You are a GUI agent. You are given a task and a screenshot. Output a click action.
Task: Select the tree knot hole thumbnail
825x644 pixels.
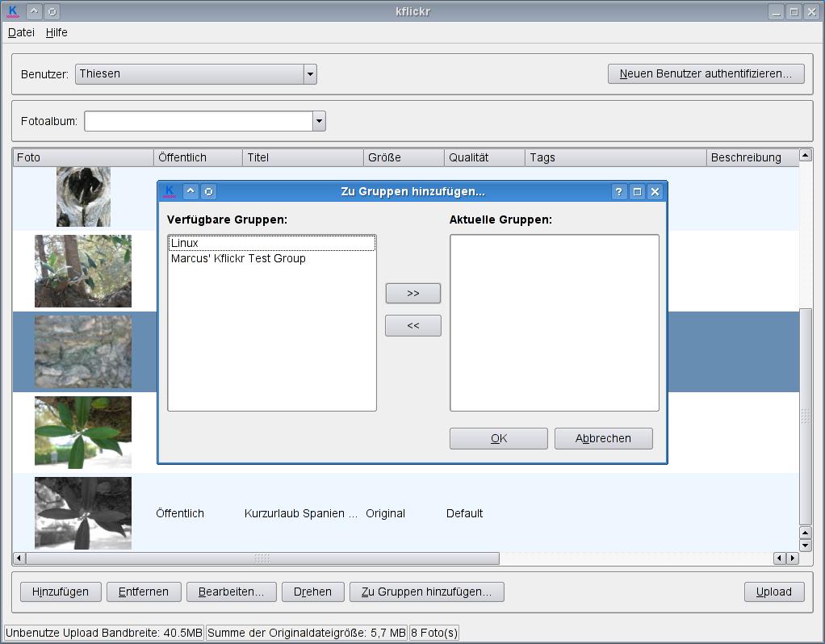pos(83,197)
